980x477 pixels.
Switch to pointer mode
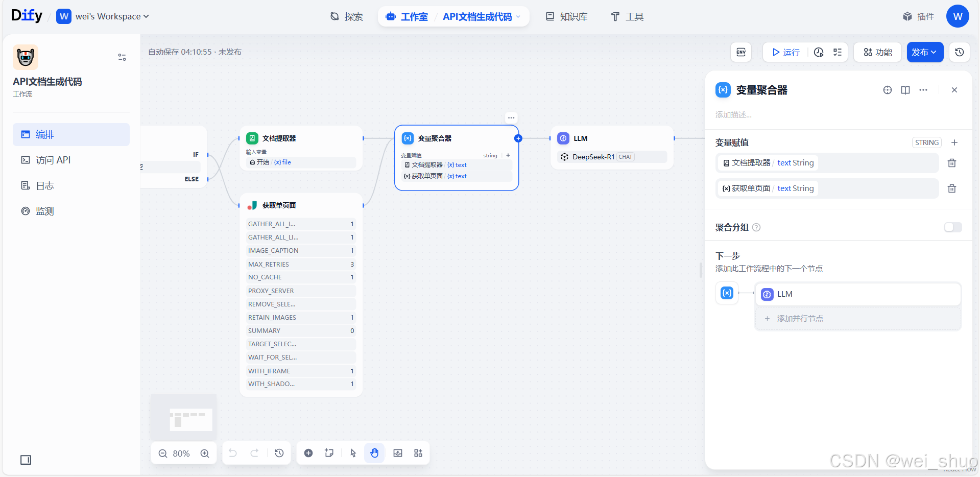(353, 453)
